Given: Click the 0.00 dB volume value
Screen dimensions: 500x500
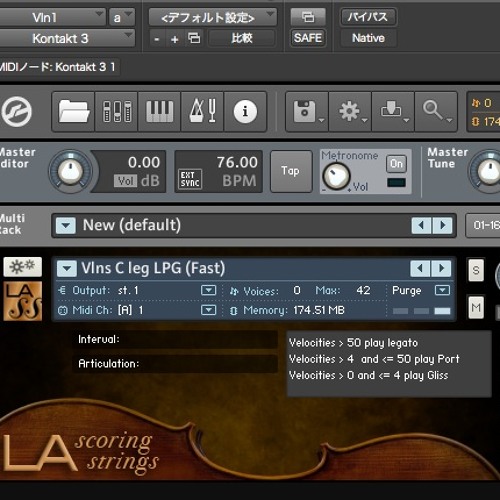Looking at the screenshot, I should point(144,162).
